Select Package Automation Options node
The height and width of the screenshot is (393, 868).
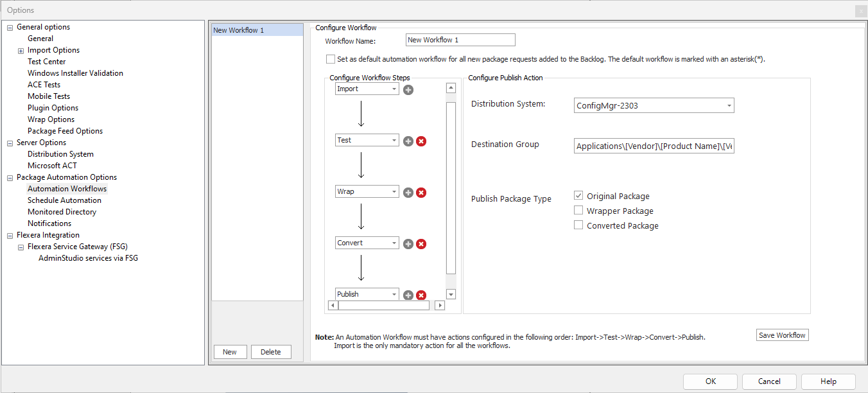click(x=67, y=177)
